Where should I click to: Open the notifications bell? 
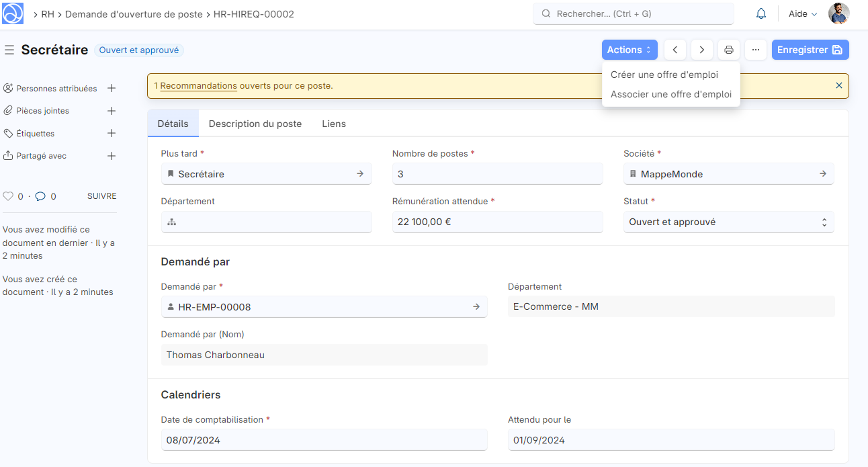tap(761, 13)
